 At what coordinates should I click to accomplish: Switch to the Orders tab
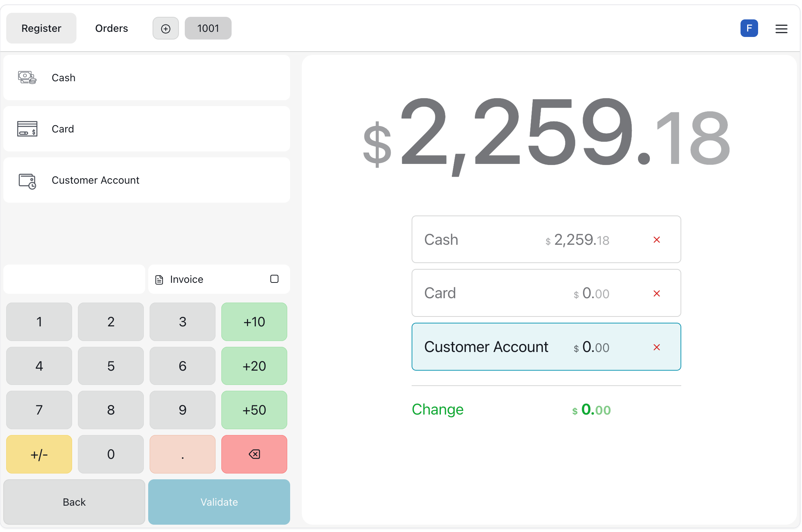(111, 29)
